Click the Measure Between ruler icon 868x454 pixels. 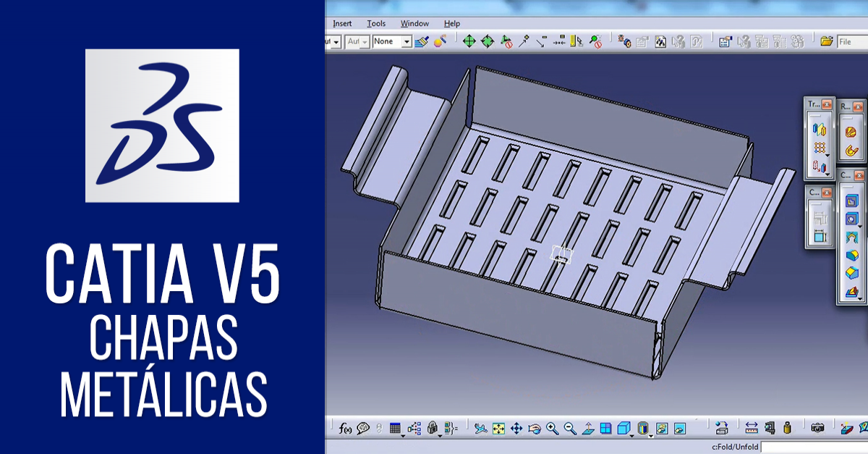(x=752, y=428)
